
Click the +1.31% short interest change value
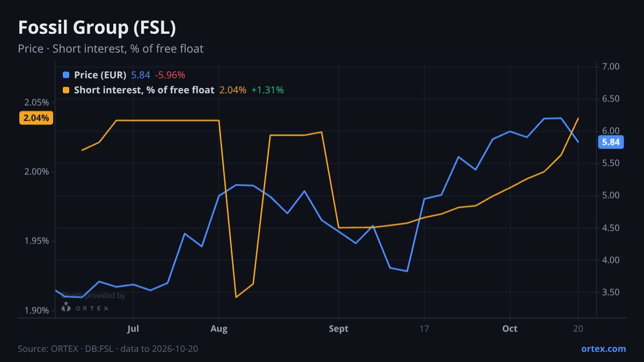pyautogui.click(x=267, y=90)
